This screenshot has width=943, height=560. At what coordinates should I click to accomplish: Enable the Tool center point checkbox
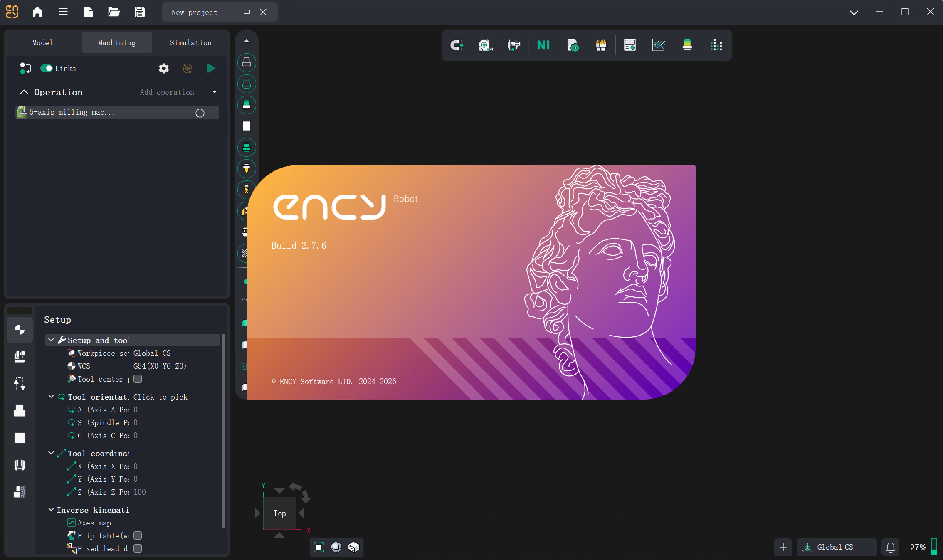(138, 379)
